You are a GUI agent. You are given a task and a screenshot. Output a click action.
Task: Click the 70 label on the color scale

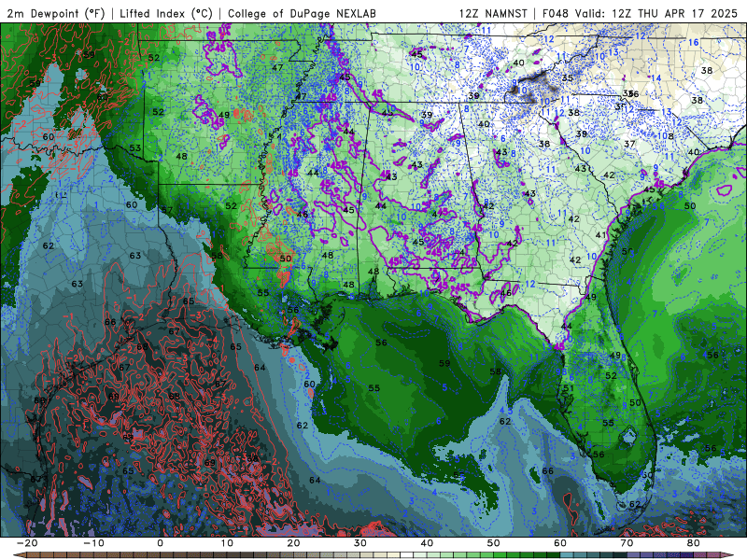pos(627,543)
